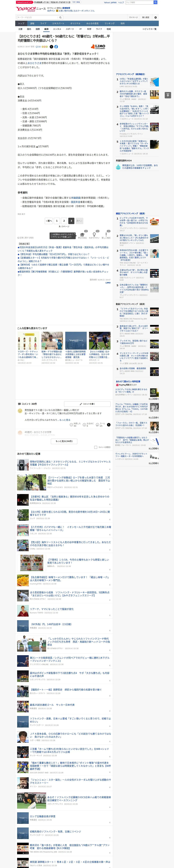Screen dimensions: 174x868
Task: Click the マヨネーズ・ケチャップ thumbnail
Action: [28, 341]
